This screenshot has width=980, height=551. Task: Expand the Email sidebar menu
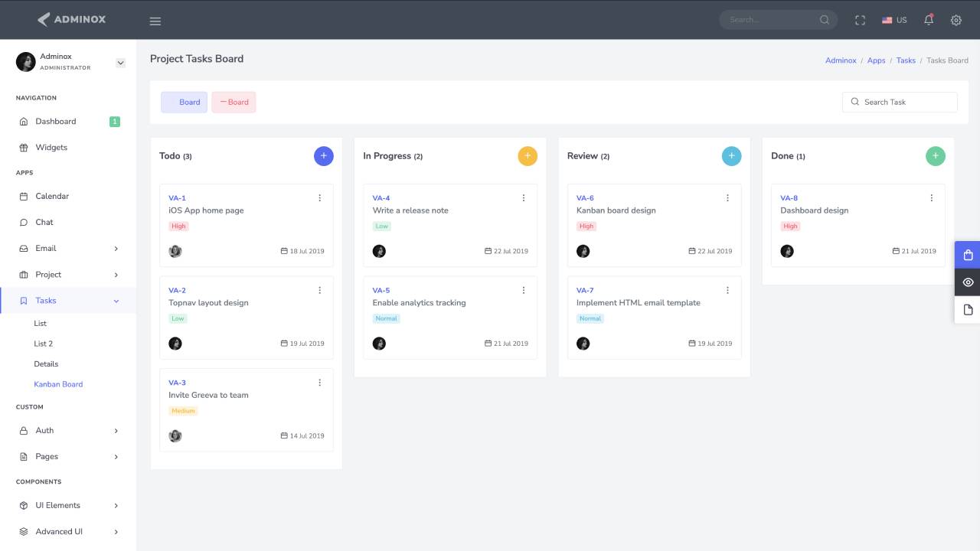[68, 249]
